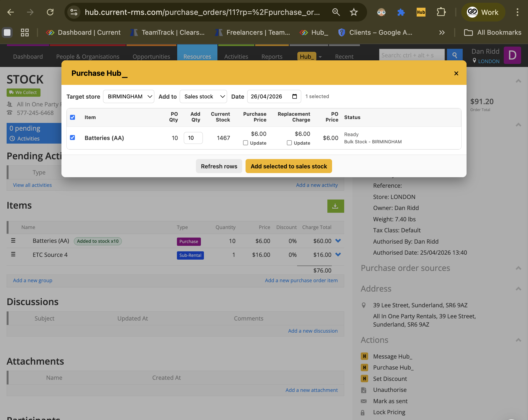The height and width of the screenshot is (420, 528).
Task: Go back in browser history
Action: point(10,12)
